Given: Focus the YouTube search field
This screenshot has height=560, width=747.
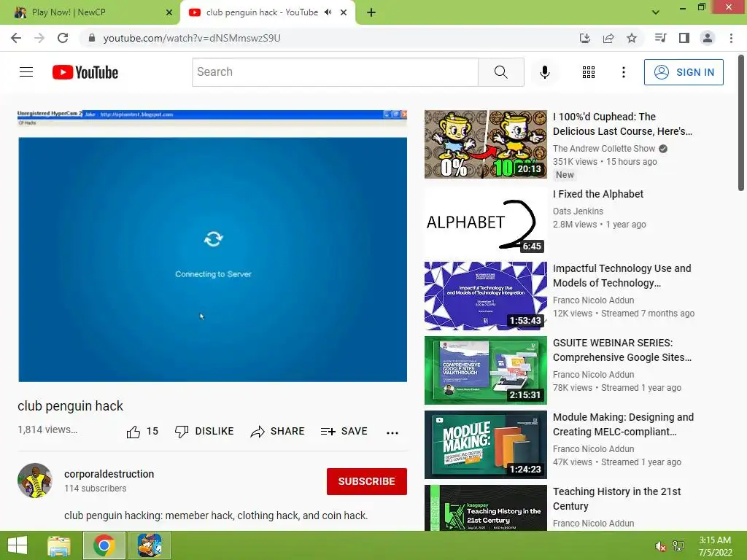Looking at the screenshot, I should (335, 72).
